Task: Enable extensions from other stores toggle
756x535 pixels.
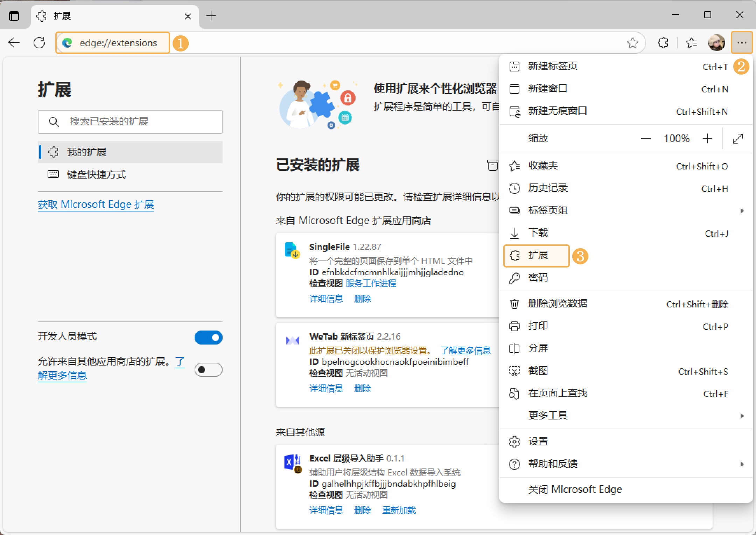Action: tap(208, 370)
